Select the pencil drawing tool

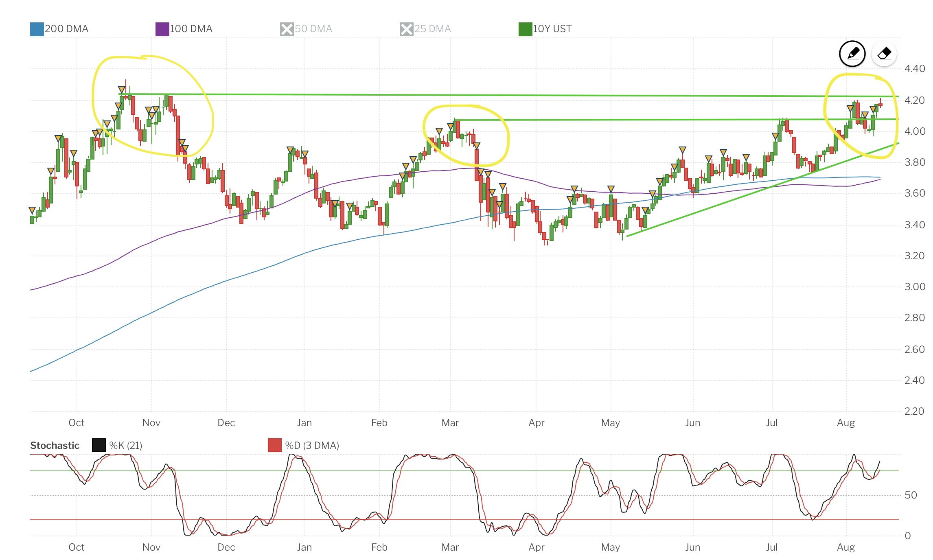852,54
